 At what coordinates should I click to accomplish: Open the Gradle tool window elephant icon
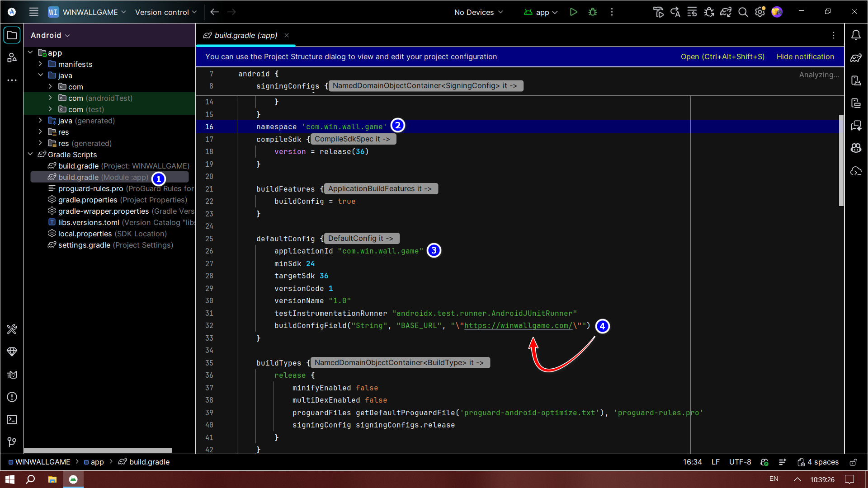pyautogui.click(x=856, y=58)
